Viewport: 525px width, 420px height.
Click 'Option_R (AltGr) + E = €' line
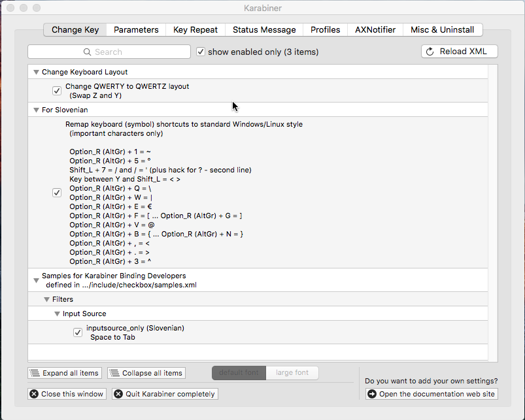click(x=111, y=206)
